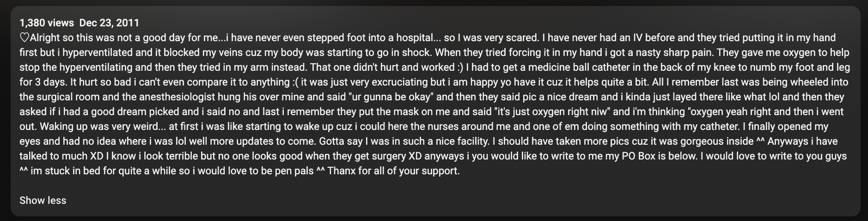
Task: Click the 1,380 views count
Action: click(x=47, y=23)
